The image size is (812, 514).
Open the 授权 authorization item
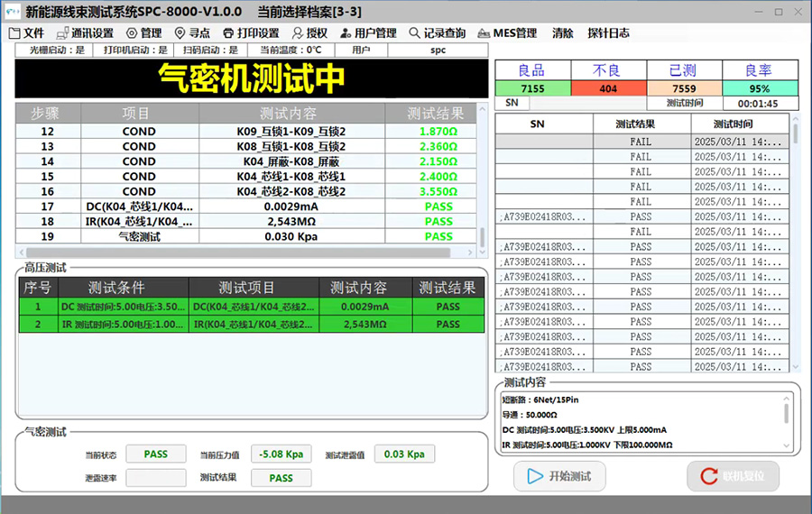309,33
